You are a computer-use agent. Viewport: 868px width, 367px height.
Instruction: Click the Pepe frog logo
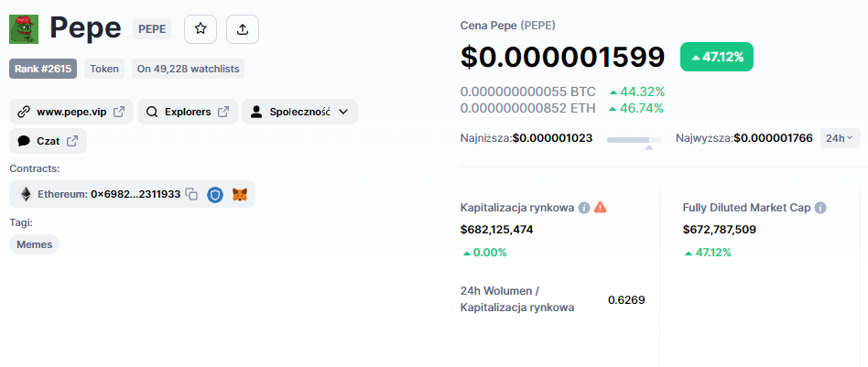pyautogui.click(x=24, y=28)
